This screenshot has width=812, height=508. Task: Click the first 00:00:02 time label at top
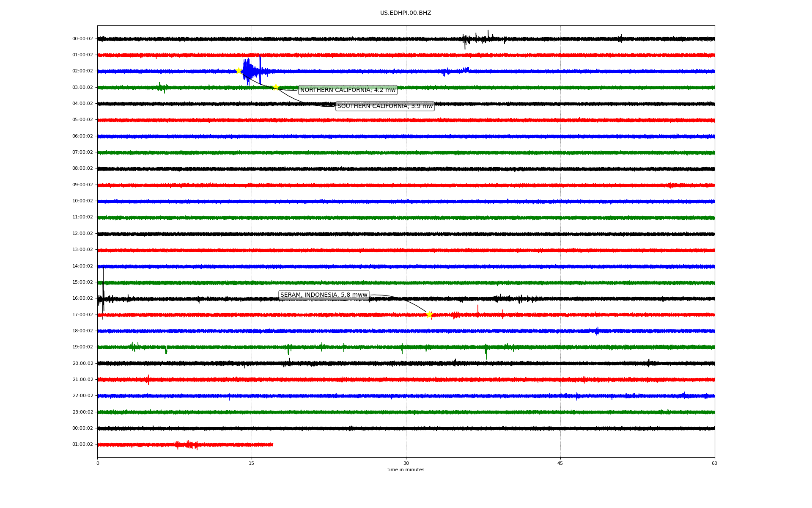click(82, 39)
